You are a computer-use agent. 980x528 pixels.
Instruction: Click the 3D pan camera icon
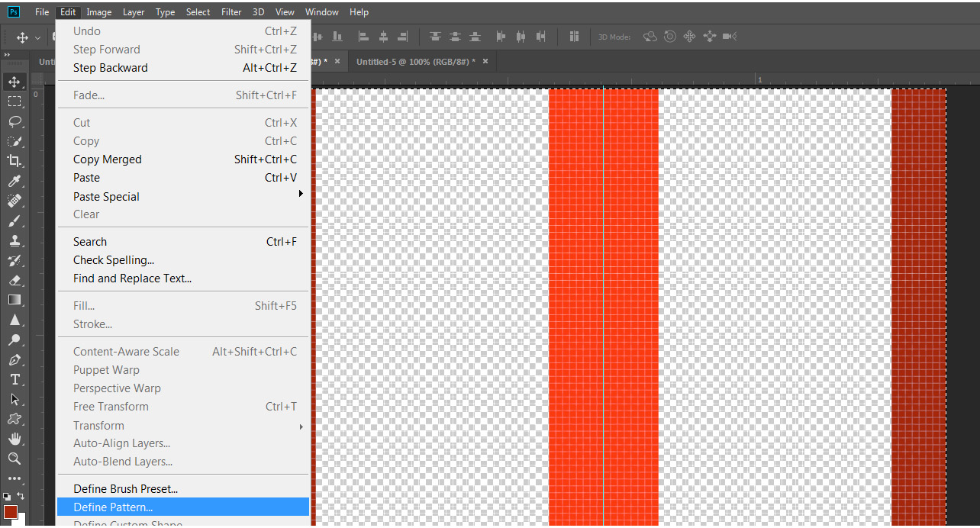(x=689, y=37)
